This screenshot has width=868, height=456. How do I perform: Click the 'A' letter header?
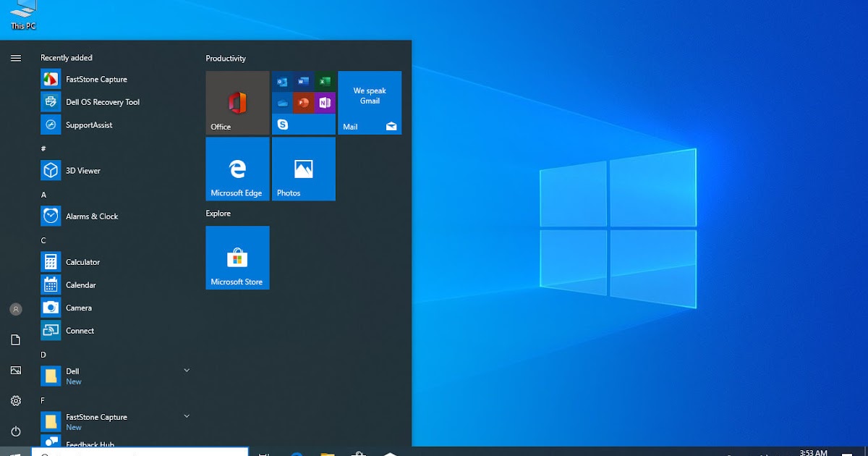43,195
